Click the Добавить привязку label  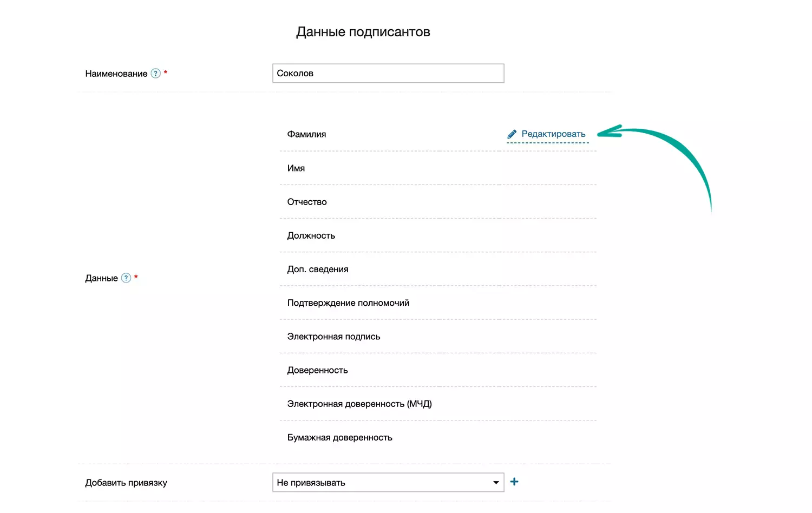126,483
